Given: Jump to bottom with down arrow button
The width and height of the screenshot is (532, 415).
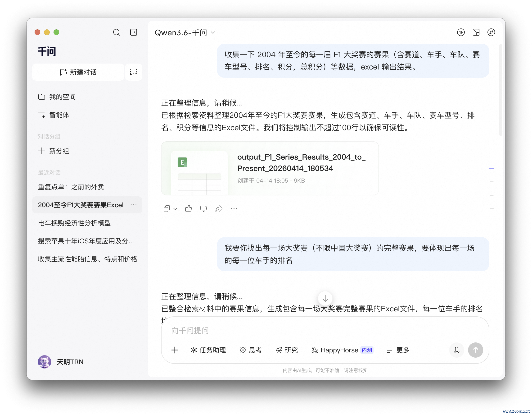Looking at the screenshot, I should point(325,299).
